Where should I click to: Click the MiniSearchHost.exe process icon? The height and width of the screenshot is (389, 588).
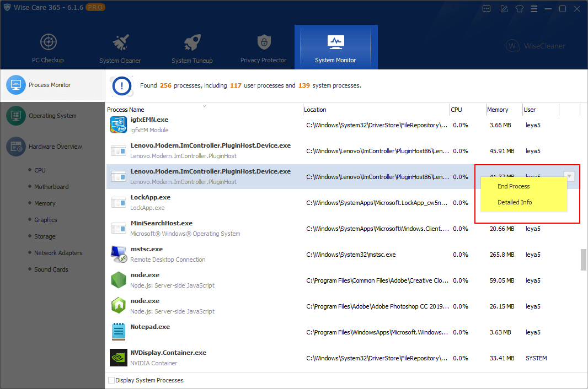coord(119,228)
